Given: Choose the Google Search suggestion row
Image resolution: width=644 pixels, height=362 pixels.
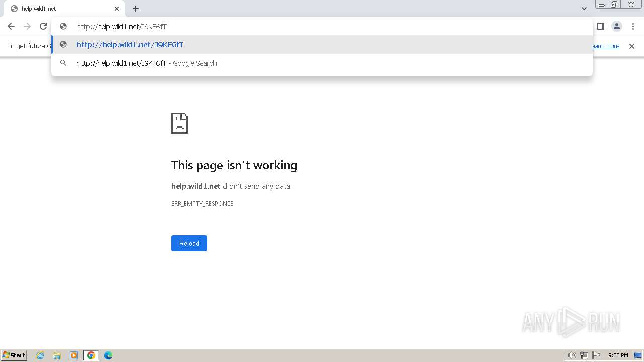Looking at the screenshot, I should coord(322,63).
